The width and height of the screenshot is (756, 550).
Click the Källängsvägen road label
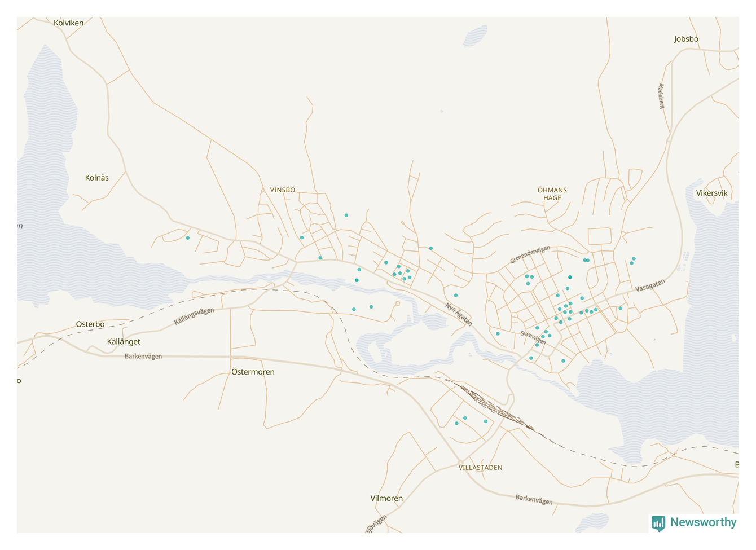[x=194, y=316]
